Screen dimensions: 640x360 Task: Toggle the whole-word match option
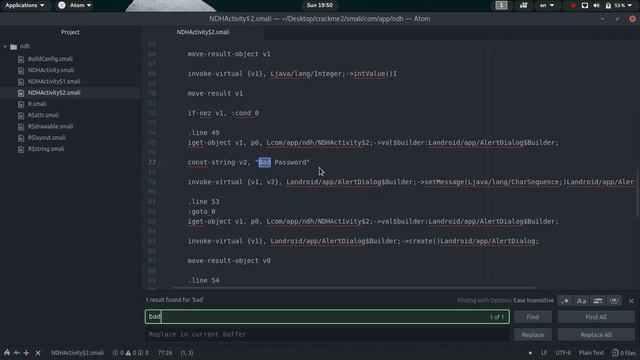[x=614, y=301]
